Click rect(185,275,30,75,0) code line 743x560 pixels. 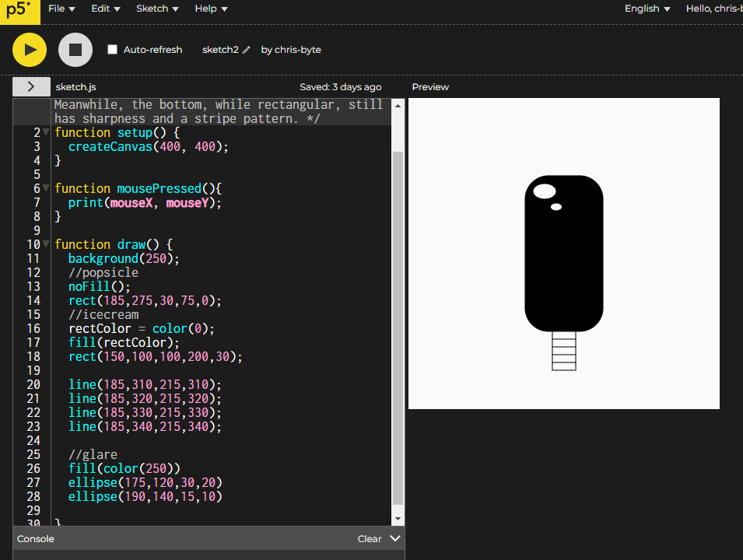click(145, 300)
